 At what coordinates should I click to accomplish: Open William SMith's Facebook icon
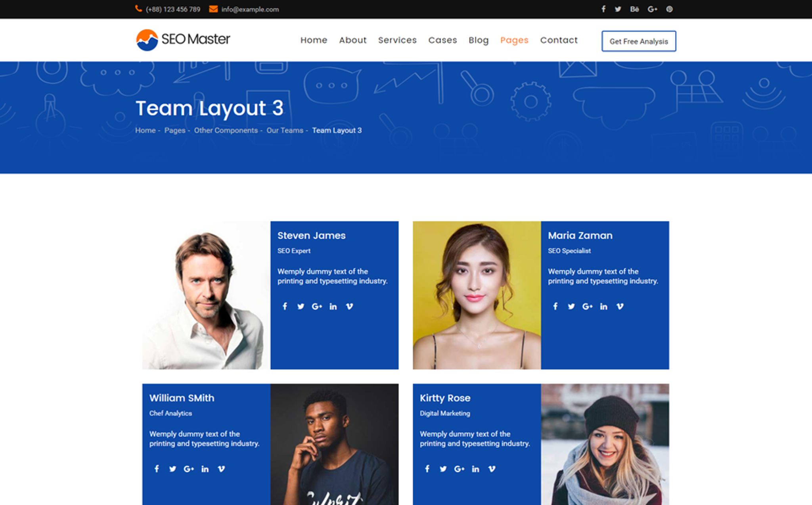157,469
